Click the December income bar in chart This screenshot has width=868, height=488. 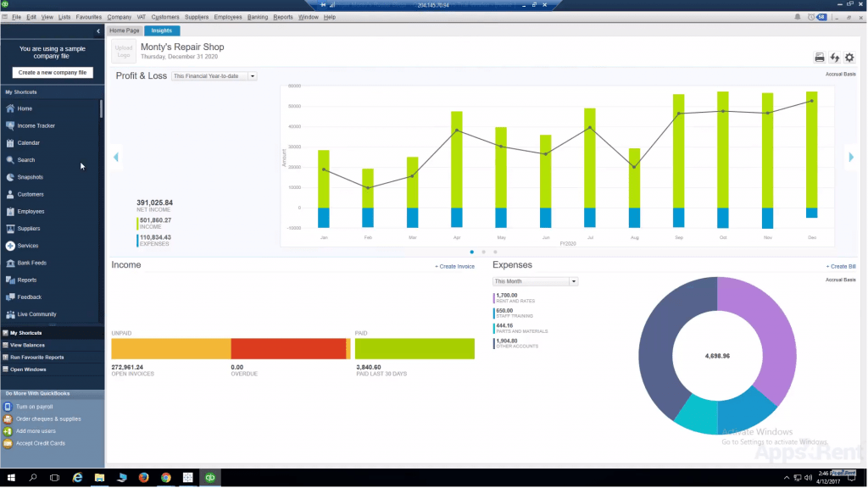(x=811, y=149)
